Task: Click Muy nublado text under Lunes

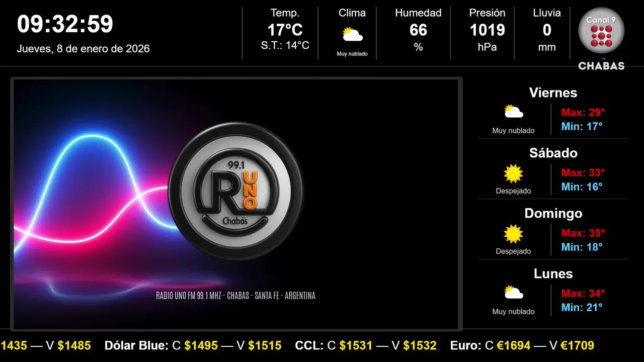Action: point(513,312)
